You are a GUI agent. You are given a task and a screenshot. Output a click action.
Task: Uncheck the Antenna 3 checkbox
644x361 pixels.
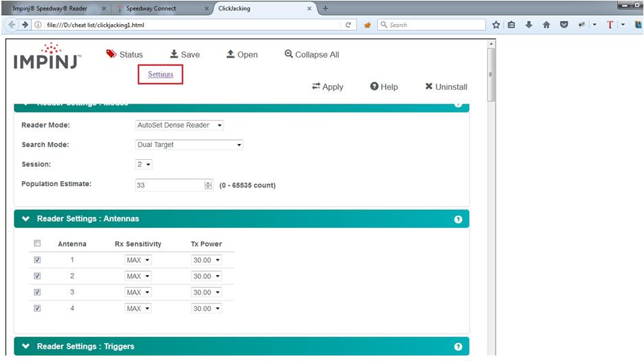(37, 292)
